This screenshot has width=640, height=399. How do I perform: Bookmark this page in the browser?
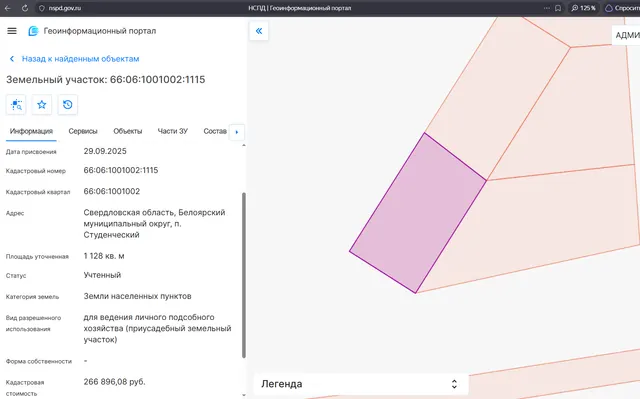click(558, 8)
